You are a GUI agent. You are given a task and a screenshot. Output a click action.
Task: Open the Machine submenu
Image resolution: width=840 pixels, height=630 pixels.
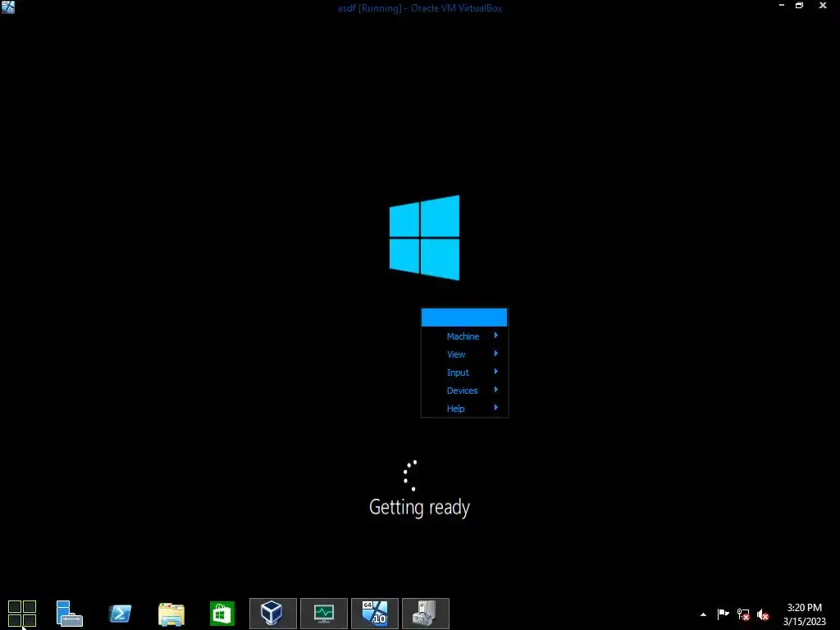464,336
